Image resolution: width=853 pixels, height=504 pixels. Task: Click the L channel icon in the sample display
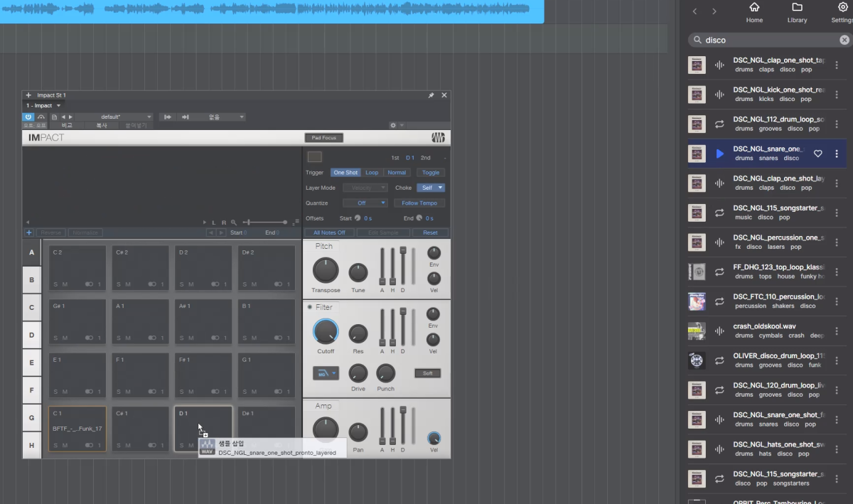[213, 222]
